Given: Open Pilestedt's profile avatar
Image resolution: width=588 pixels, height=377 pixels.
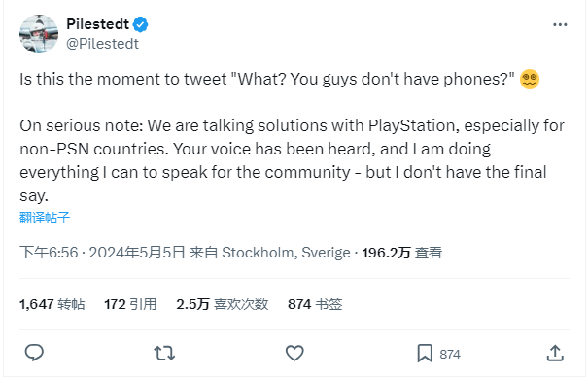Looking at the screenshot, I should tap(39, 34).
